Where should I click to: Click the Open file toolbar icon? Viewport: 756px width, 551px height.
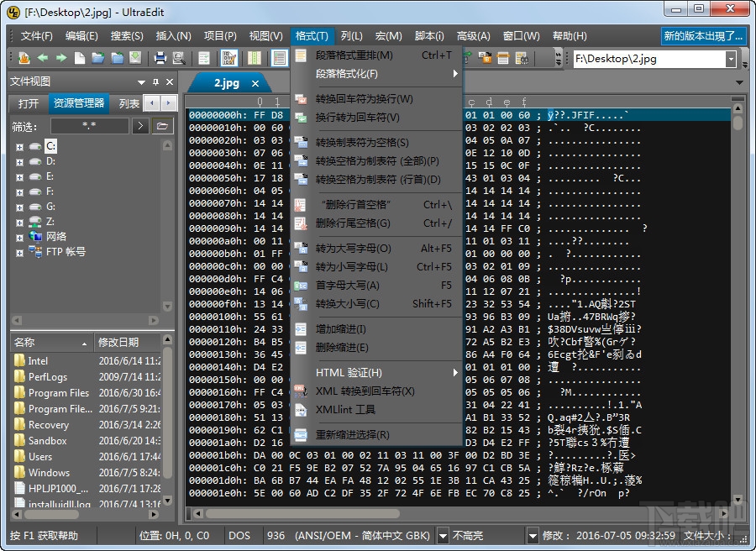98,57
